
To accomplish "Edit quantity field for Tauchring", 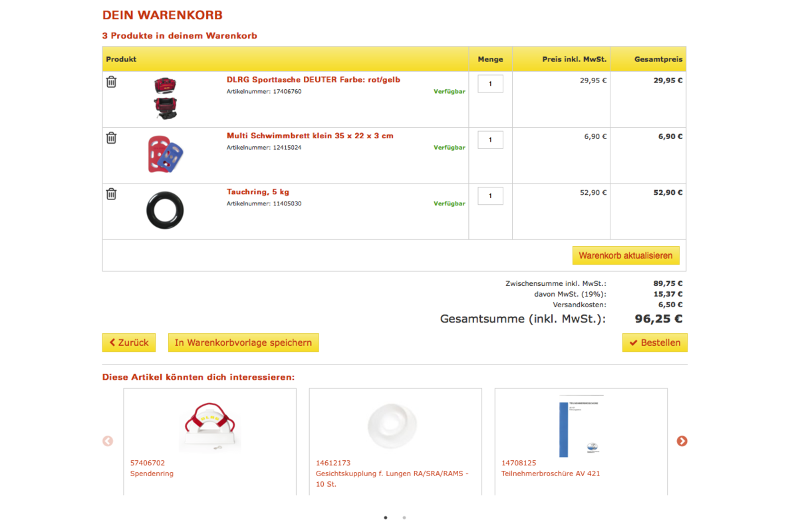I will point(491,196).
